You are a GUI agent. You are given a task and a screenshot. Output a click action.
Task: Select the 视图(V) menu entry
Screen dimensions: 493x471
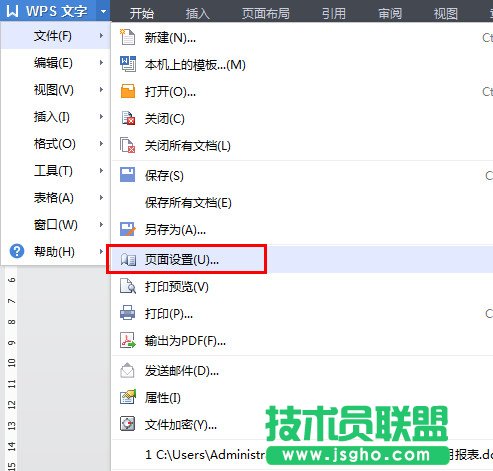[55, 89]
